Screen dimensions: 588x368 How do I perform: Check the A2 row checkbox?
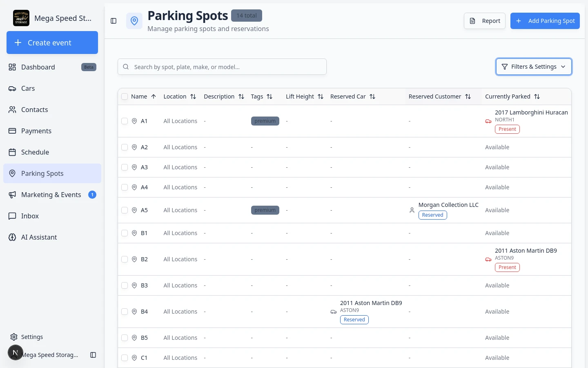click(x=125, y=147)
